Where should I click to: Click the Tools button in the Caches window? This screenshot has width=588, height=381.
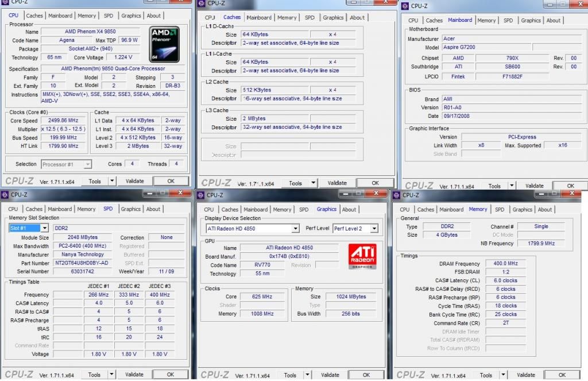[295, 183]
